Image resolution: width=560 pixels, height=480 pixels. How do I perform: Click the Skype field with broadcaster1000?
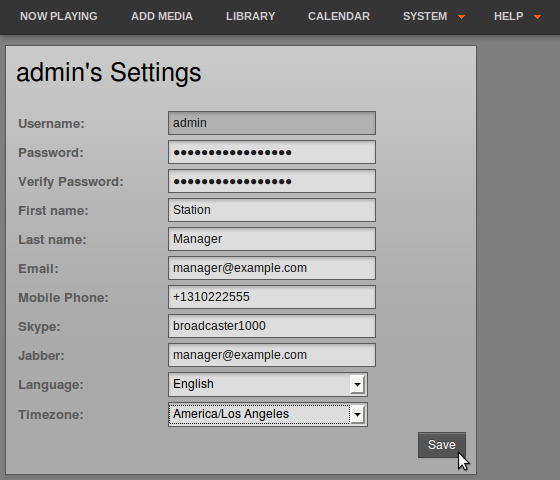coord(272,326)
